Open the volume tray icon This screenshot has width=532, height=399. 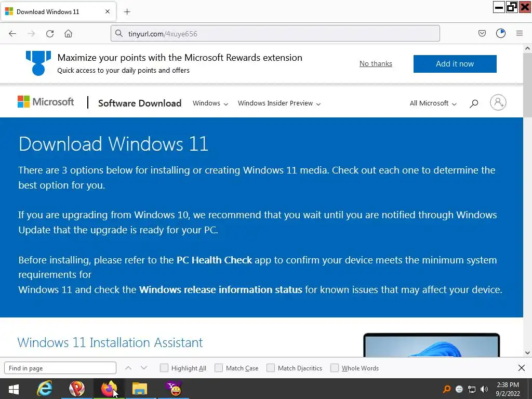[x=484, y=389]
